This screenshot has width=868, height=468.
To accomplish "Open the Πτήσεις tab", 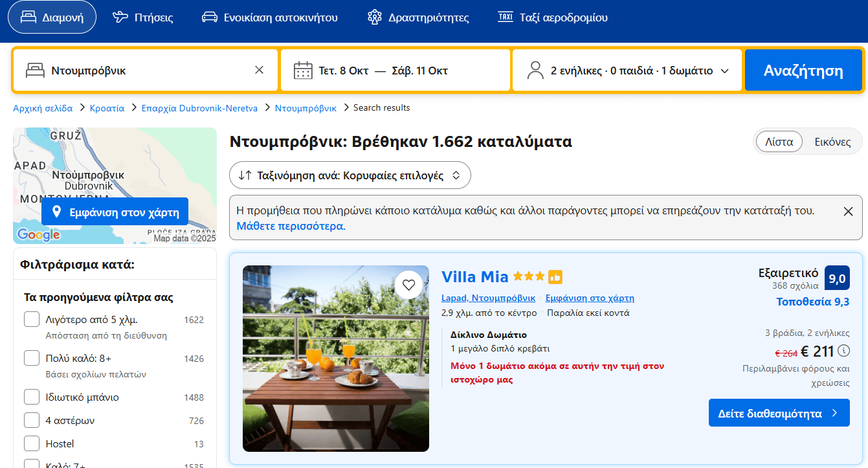I will 143,17.
